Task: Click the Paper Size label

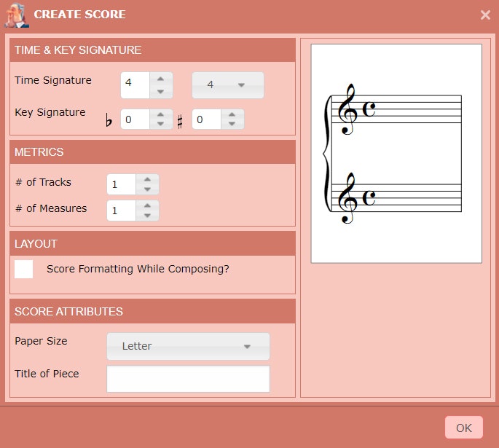Action: [x=41, y=341]
